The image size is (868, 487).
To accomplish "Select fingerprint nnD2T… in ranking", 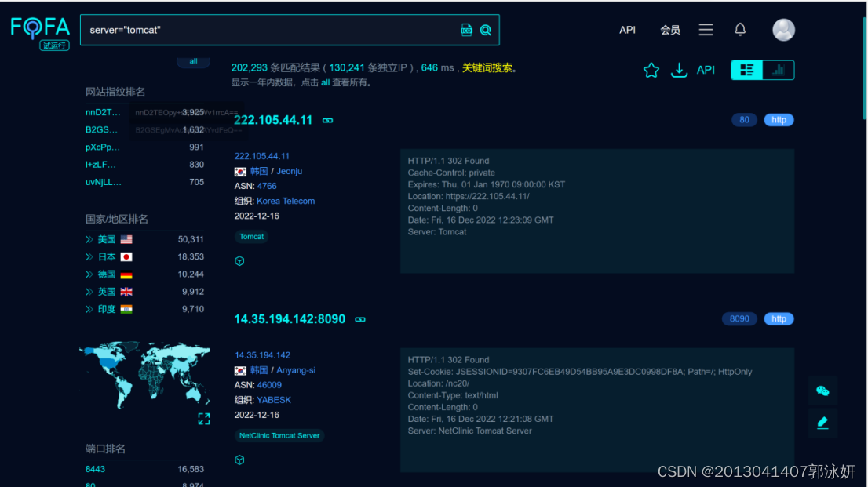I will pyautogui.click(x=103, y=112).
